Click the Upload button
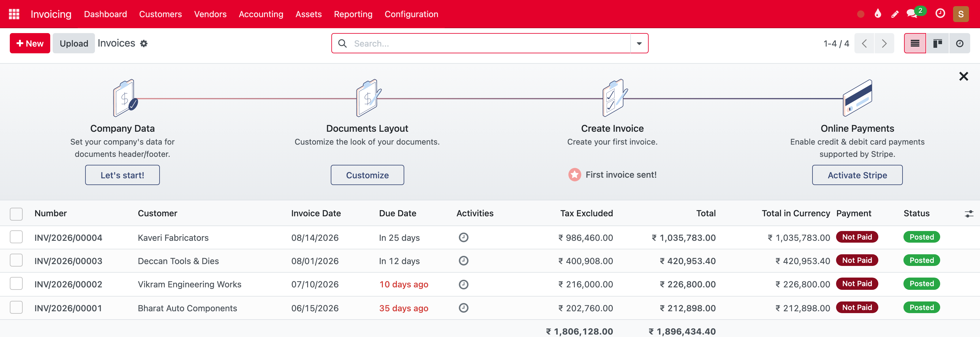Screen dimensions: 980x337 pyautogui.click(x=74, y=44)
